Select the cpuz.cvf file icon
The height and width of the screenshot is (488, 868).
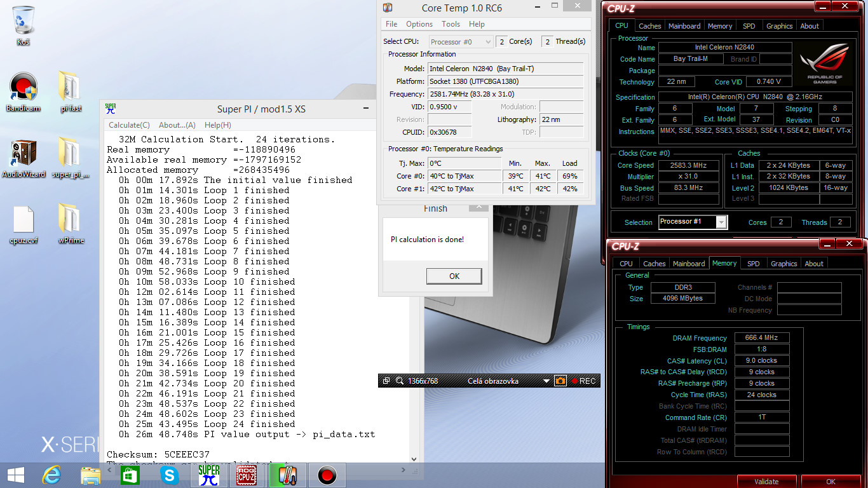pyautogui.click(x=24, y=224)
